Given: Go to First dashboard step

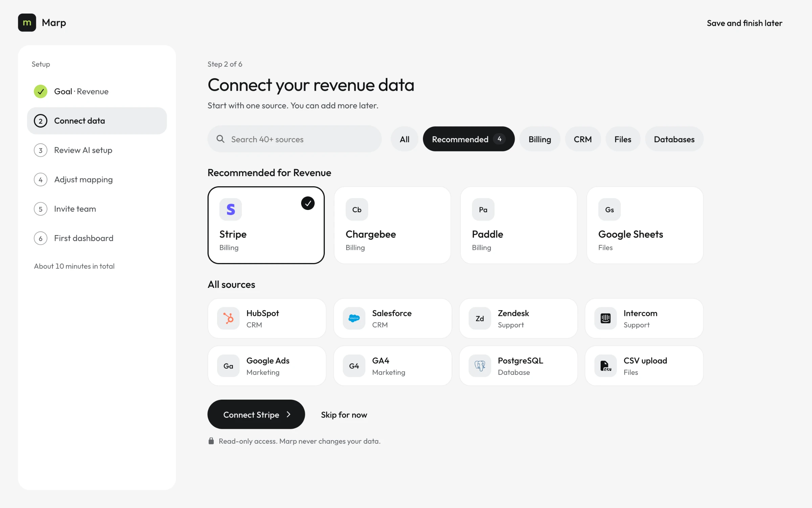Looking at the screenshot, I should pyautogui.click(x=97, y=238).
